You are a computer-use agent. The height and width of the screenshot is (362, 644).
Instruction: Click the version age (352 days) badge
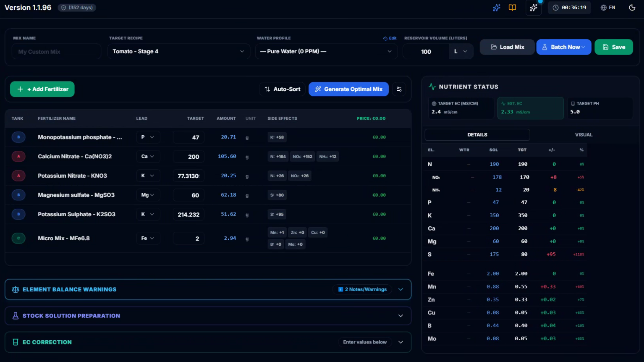[x=77, y=8]
